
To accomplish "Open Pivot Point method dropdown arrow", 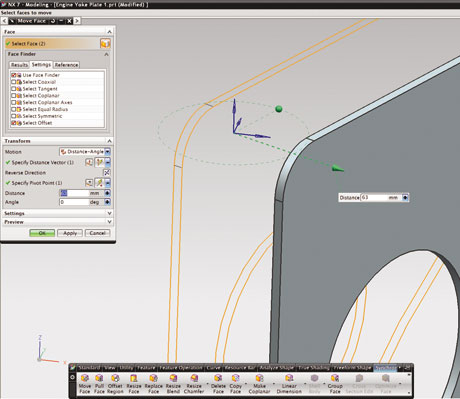I will point(108,183).
